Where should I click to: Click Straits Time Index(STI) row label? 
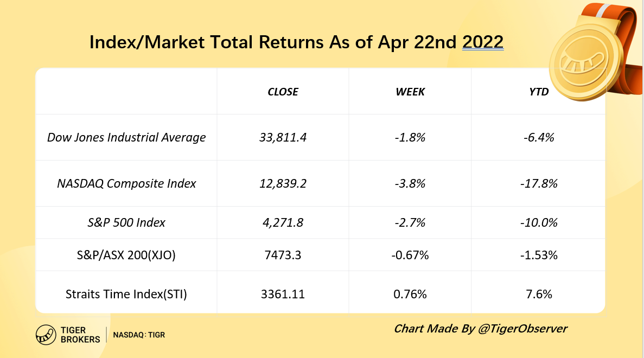tap(126, 294)
